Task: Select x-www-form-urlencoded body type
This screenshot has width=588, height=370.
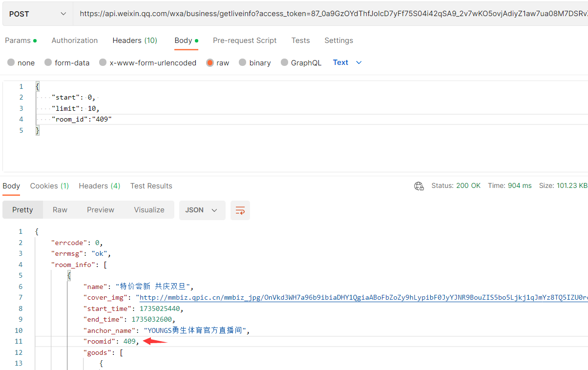Action: [x=147, y=63]
